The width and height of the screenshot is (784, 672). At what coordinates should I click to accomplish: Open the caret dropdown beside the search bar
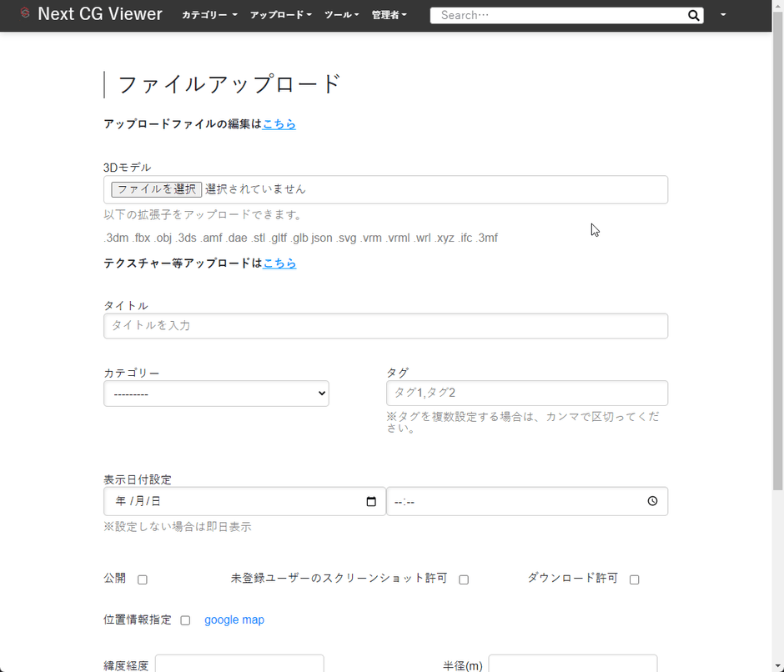722,15
